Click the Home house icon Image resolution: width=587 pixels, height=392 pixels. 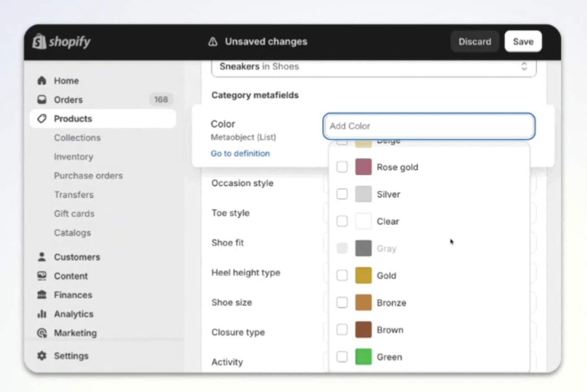pyautogui.click(x=42, y=80)
